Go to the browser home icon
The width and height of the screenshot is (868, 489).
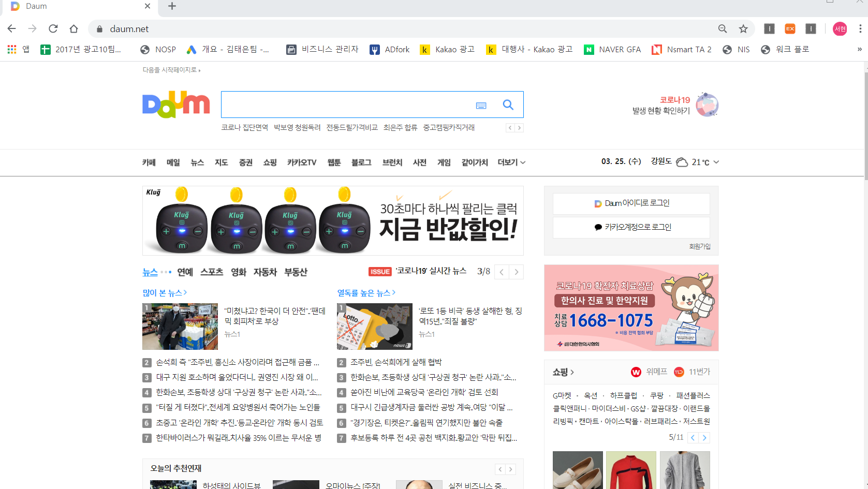pos(73,29)
